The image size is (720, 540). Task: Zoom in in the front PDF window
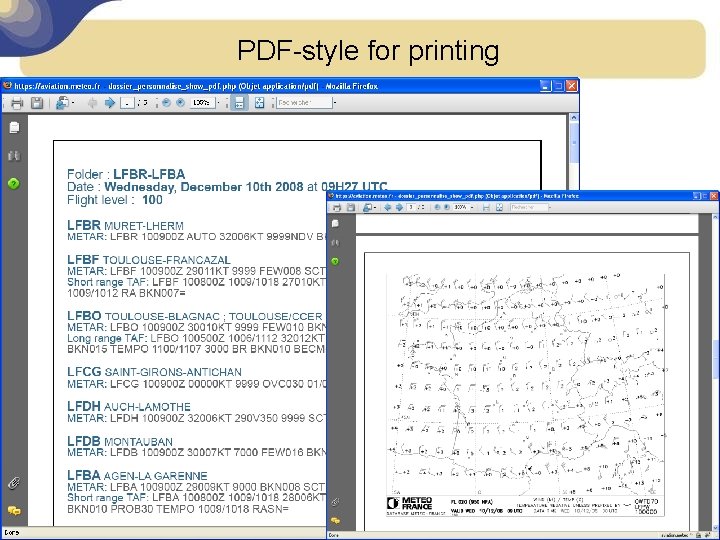click(x=446, y=208)
